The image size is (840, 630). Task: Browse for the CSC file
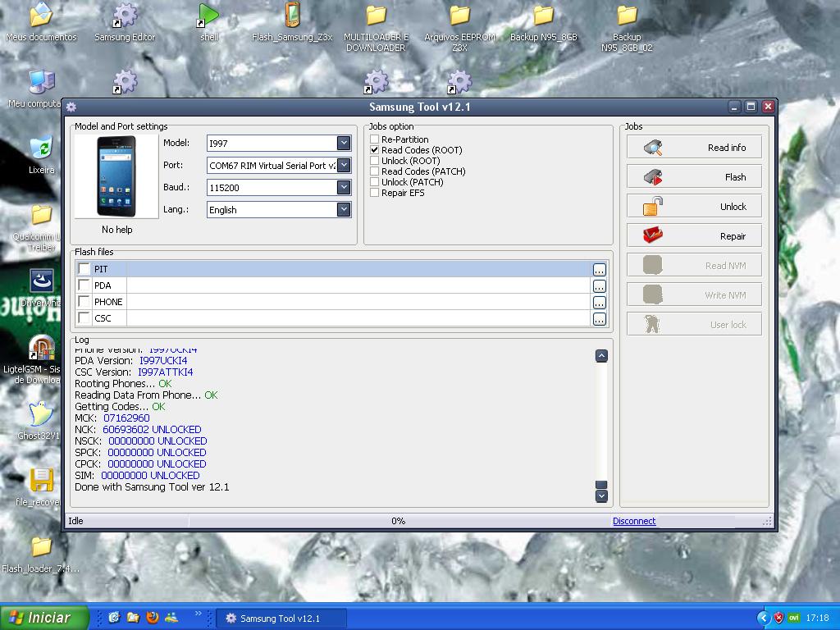tap(600, 319)
